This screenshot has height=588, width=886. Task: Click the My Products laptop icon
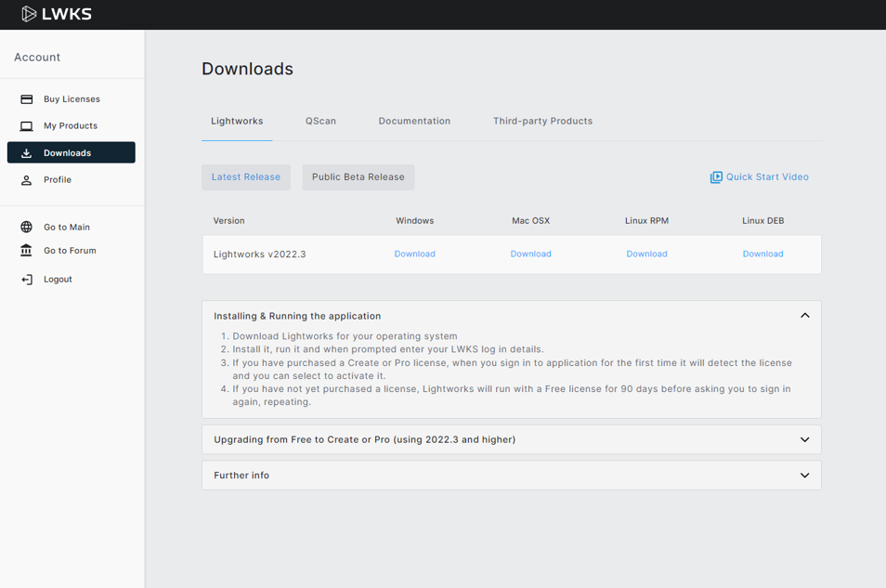point(27,126)
